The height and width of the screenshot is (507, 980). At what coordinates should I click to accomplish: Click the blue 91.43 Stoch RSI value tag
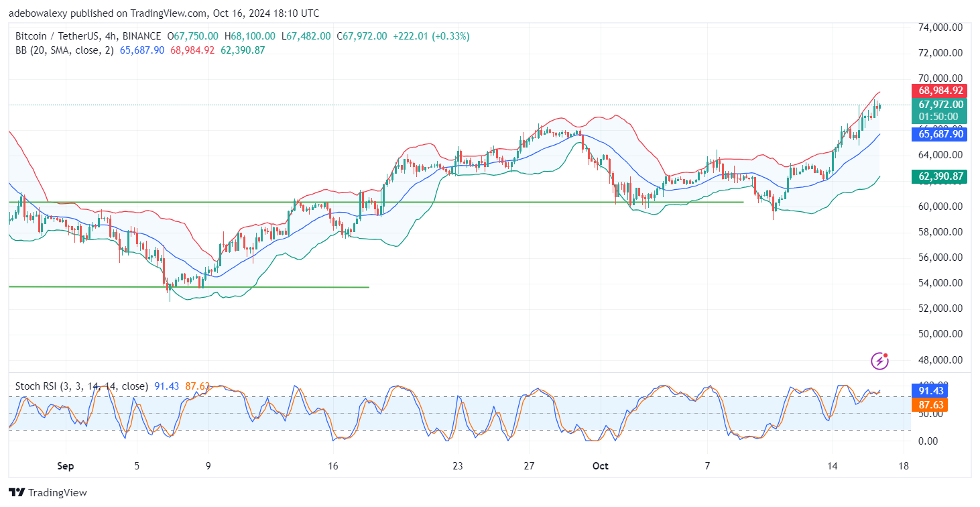pos(928,390)
